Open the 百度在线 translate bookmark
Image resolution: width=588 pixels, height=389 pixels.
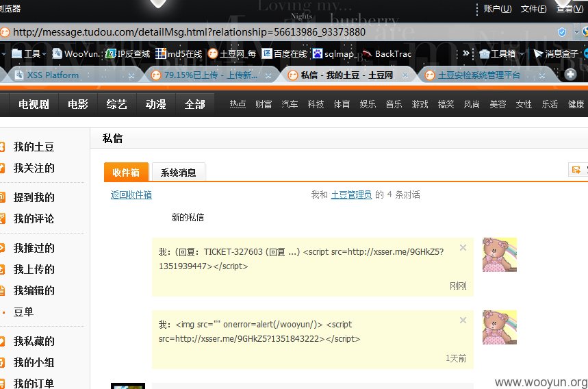pyautogui.click(x=284, y=54)
